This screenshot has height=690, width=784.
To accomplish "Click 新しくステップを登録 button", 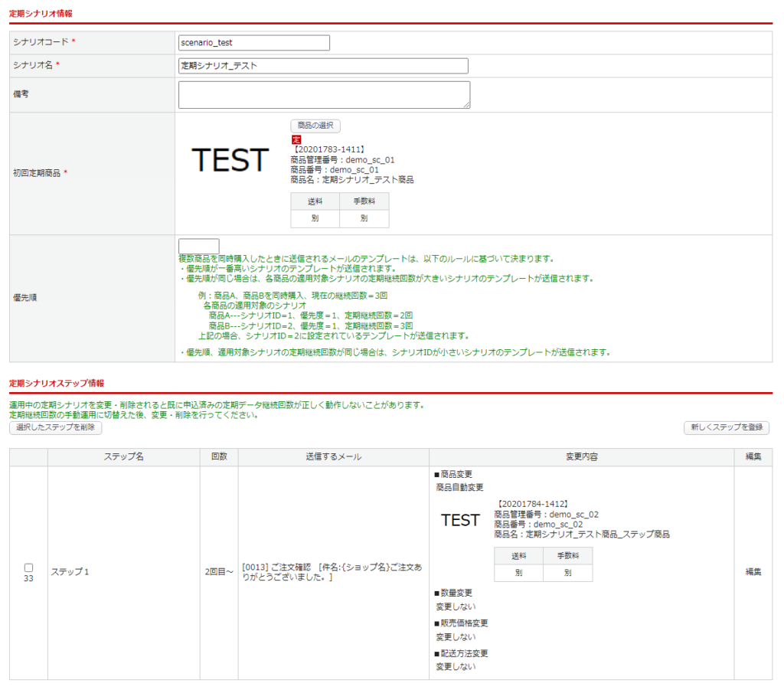I will click(726, 428).
